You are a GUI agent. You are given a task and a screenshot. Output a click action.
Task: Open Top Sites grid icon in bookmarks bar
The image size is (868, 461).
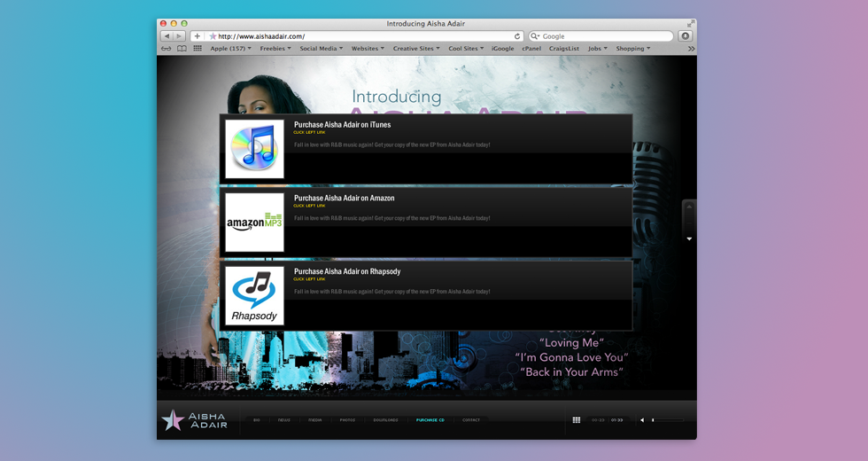198,49
